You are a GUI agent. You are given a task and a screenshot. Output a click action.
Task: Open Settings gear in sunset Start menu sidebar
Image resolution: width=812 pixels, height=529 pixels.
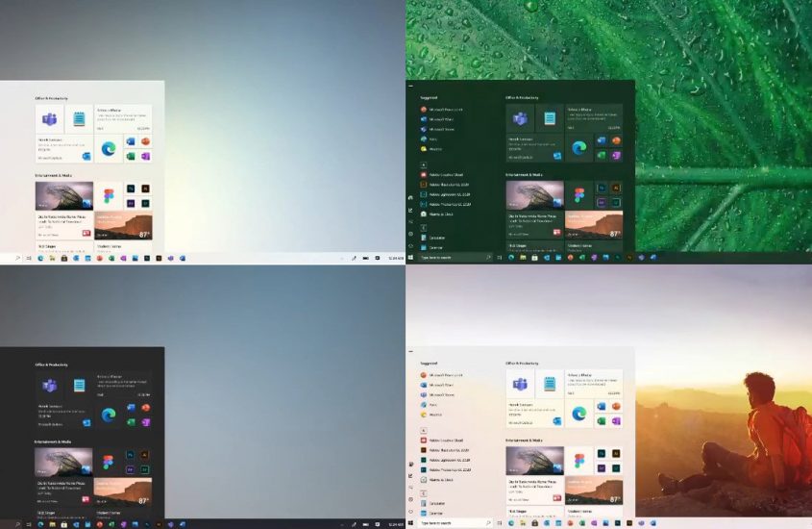(x=411, y=499)
